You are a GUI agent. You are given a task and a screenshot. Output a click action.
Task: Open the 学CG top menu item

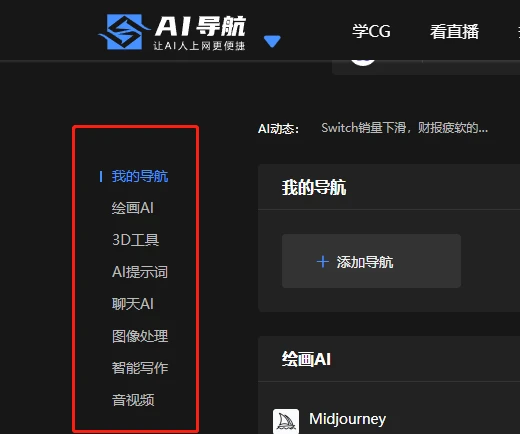pyautogui.click(x=371, y=32)
